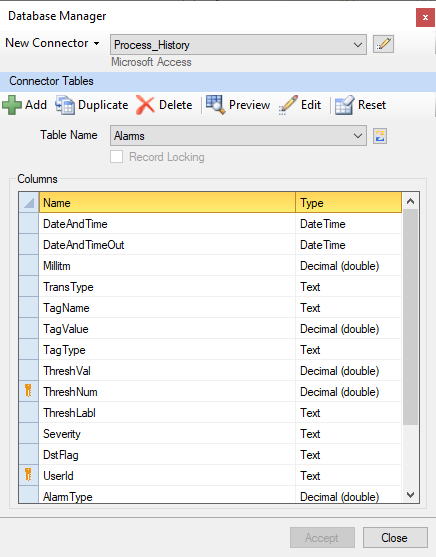Viewport: 436px width, 557px height.
Task: Select the AlarmType name cell
Action: click(x=167, y=494)
